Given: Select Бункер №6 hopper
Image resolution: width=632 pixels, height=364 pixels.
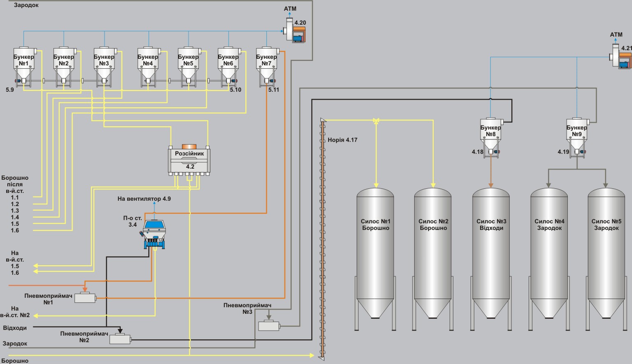Looking at the screenshot, I should (x=228, y=66).
